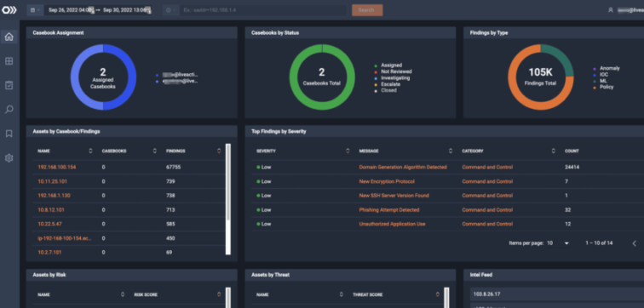644x308 pixels.
Task: Open the user profile icon at top right
Action: 610,10
